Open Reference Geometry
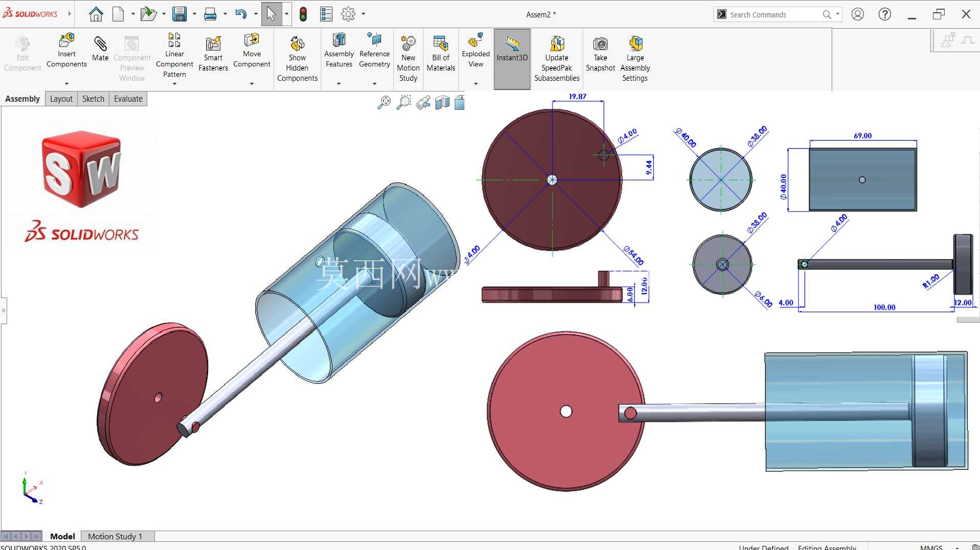Image resolution: width=980 pixels, height=550 pixels. [374, 50]
